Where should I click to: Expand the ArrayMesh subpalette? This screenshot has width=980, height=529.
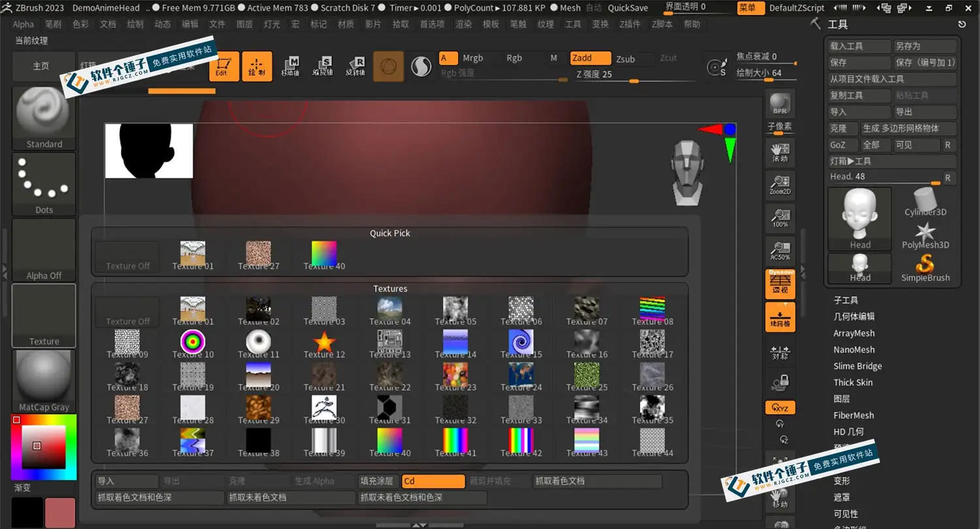click(x=854, y=333)
